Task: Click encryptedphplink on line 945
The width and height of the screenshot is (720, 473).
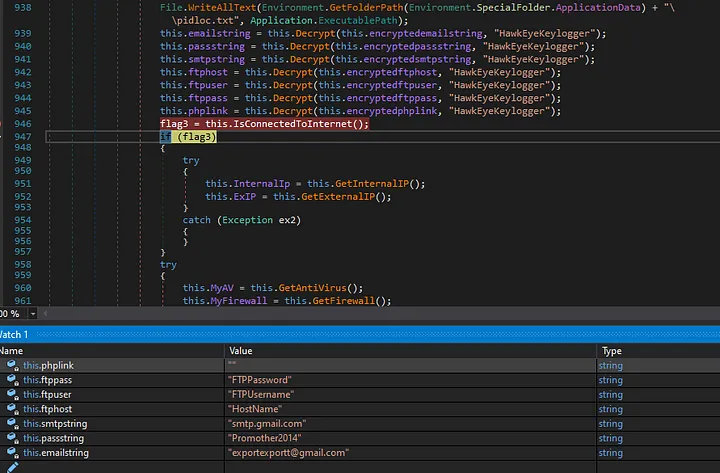Action: point(392,111)
